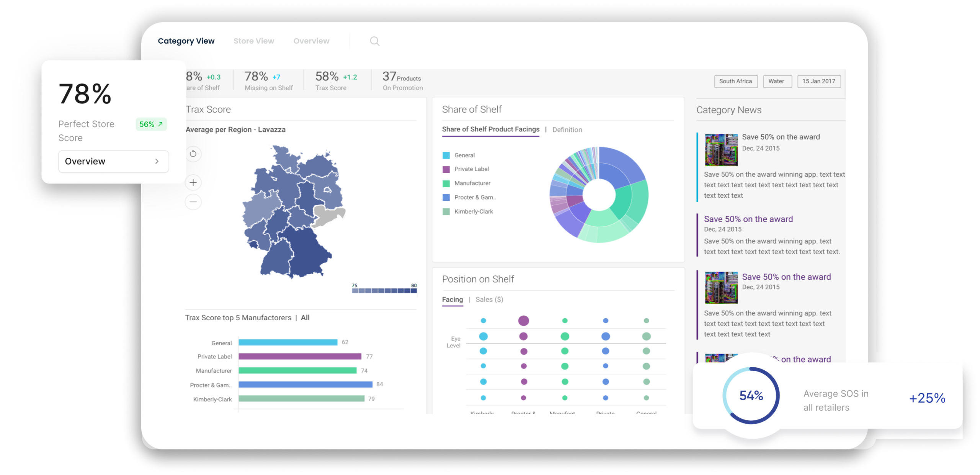Image resolution: width=980 pixels, height=475 pixels.
Task: Click the All manufacturers filter link
Action: pyautogui.click(x=305, y=318)
